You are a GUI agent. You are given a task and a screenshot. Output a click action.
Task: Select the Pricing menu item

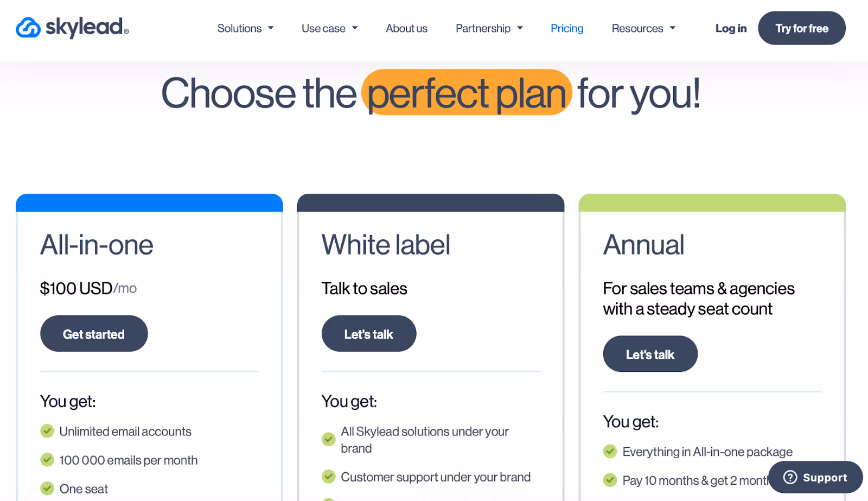566,28
